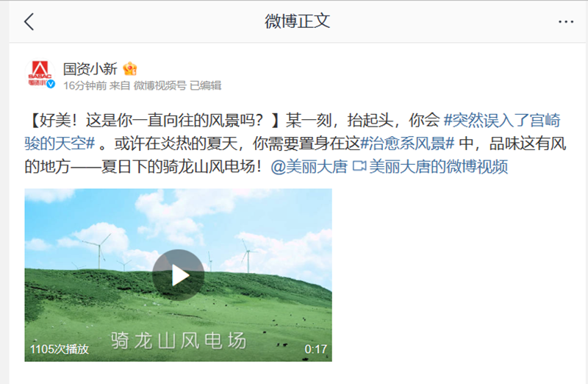Open hashtag #治愈系风景#
The height and width of the screenshot is (384, 588).
(x=407, y=143)
